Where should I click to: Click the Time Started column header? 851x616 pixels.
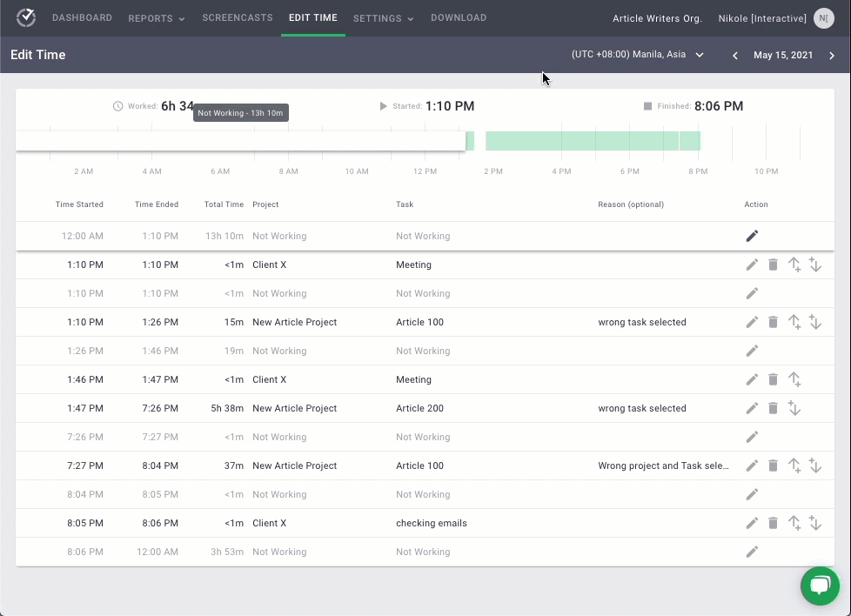[79, 204]
